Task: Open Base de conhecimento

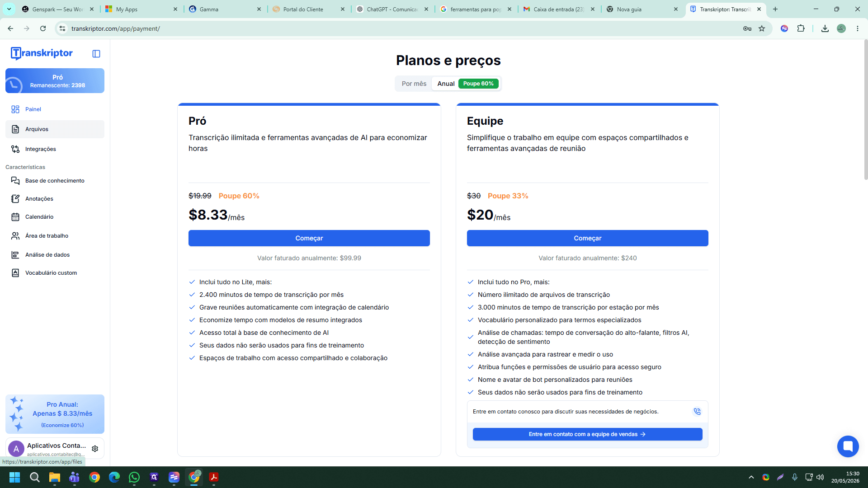Action: pos(55,181)
